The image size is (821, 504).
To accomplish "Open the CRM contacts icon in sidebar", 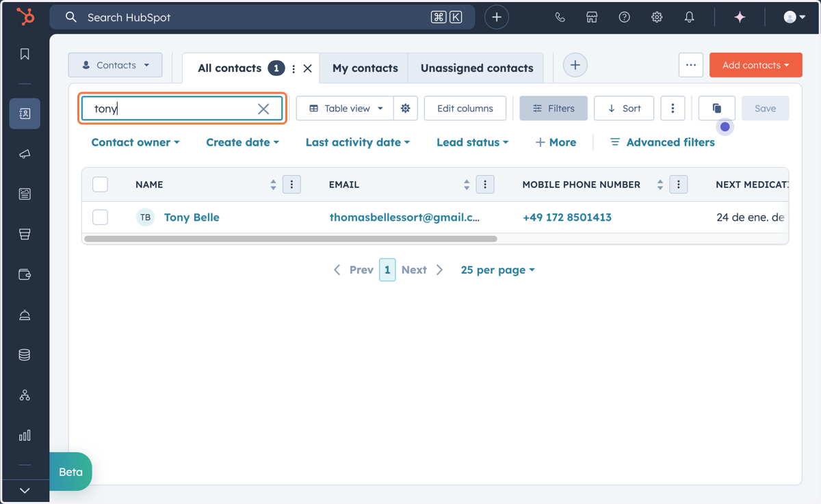I will [x=25, y=114].
